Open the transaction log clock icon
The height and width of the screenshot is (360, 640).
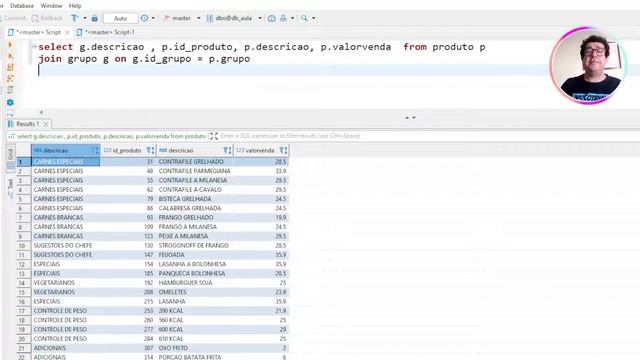tap(144, 18)
